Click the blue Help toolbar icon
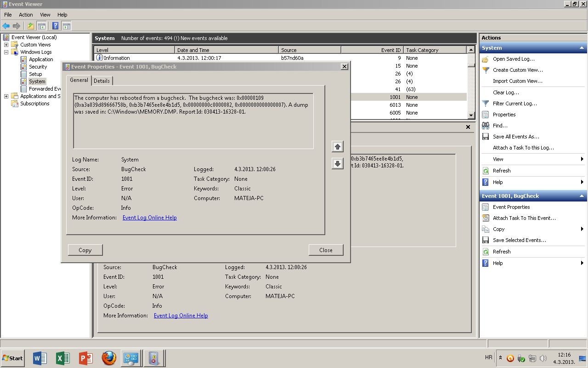588x368 pixels. [55, 26]
